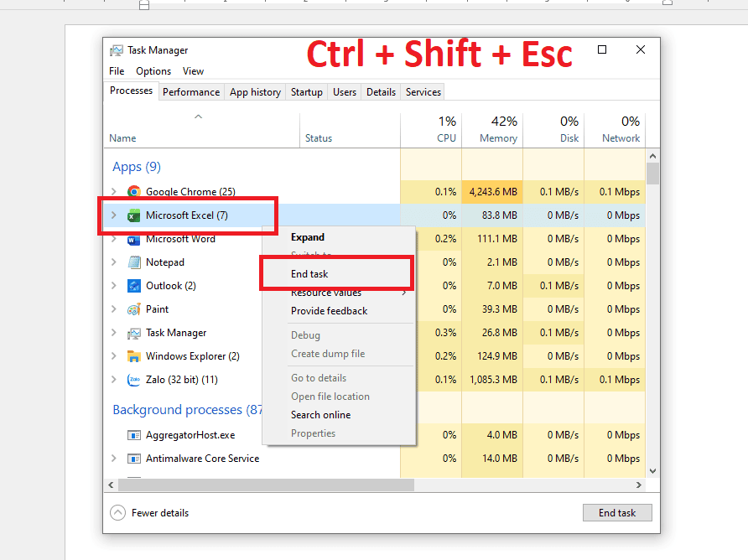Click the horizontal scrollbar thumb
The height and width of the screenshot is (560, 748).
pos(266,485)
